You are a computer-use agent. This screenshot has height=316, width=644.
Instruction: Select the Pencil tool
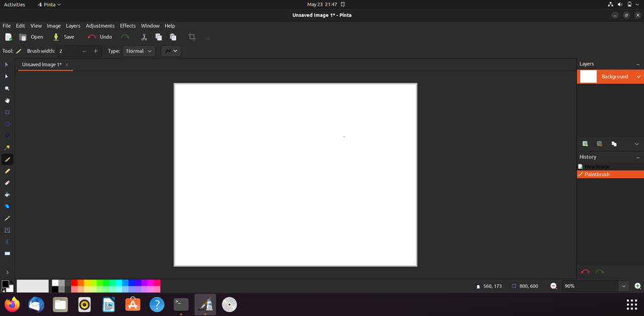click(x=7, y=171)
